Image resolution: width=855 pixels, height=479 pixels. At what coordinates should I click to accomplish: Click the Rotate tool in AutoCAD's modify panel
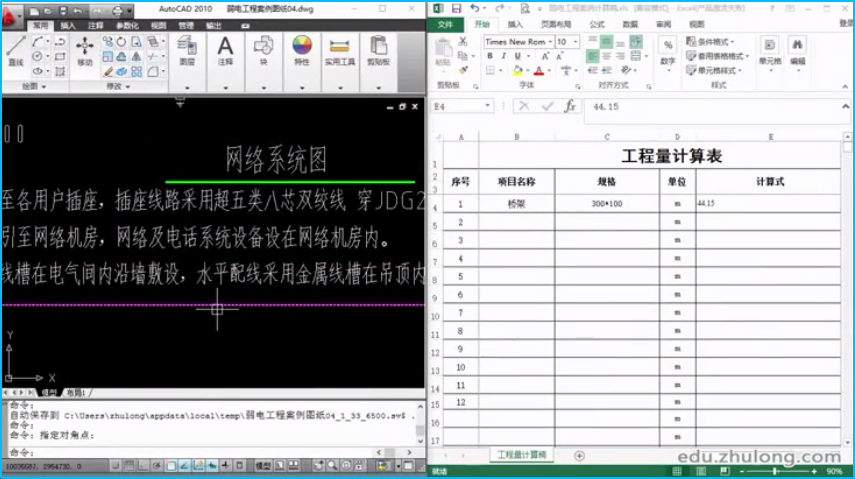pyautogui.click(x=121, y=42)
